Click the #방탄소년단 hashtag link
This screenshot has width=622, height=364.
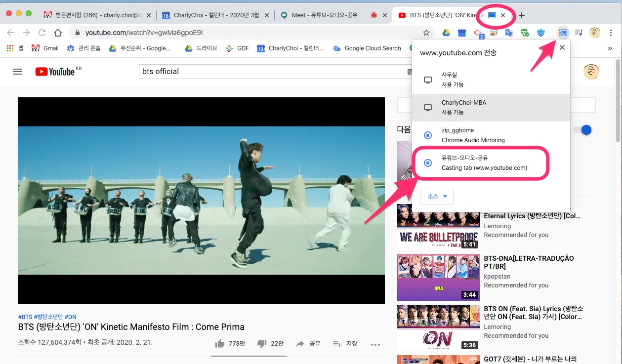tap(48, 317)
